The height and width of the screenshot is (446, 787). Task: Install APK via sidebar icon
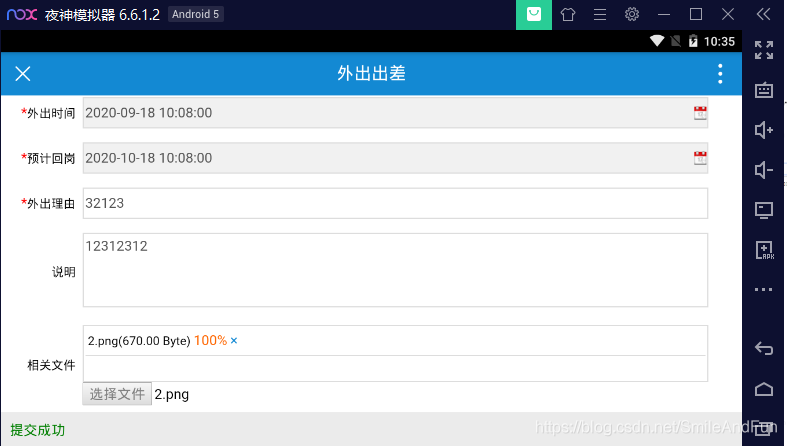coord(764,250)
